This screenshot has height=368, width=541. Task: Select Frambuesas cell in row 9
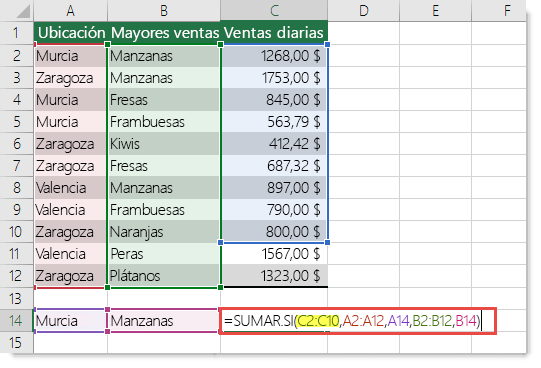(164, 210)
